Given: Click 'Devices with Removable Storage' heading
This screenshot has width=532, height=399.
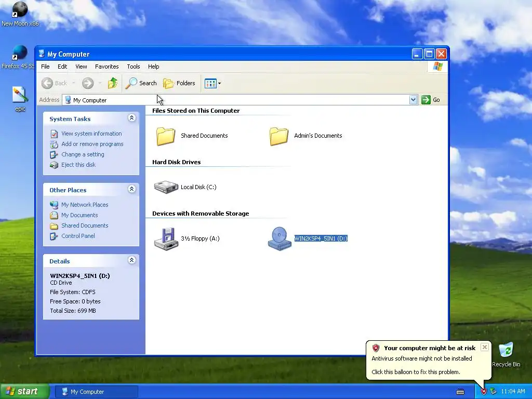Looking at the screenshot, I should (x=201, y=214).
